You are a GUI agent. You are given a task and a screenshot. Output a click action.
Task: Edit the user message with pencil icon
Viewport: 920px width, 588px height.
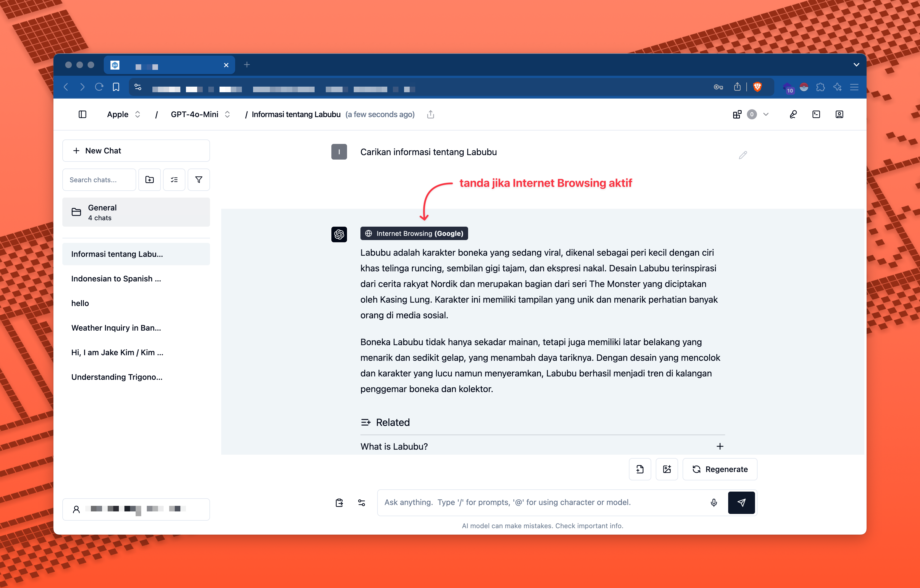click(x=743, y=155)
